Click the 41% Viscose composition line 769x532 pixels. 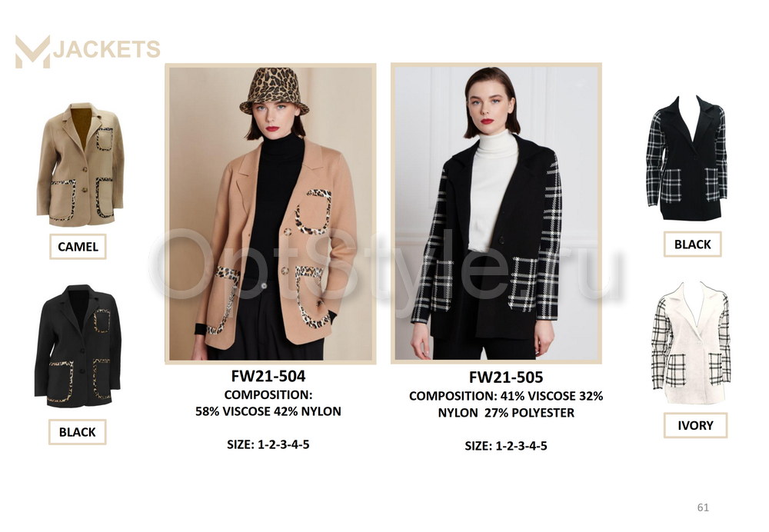[x=506, y=396]
